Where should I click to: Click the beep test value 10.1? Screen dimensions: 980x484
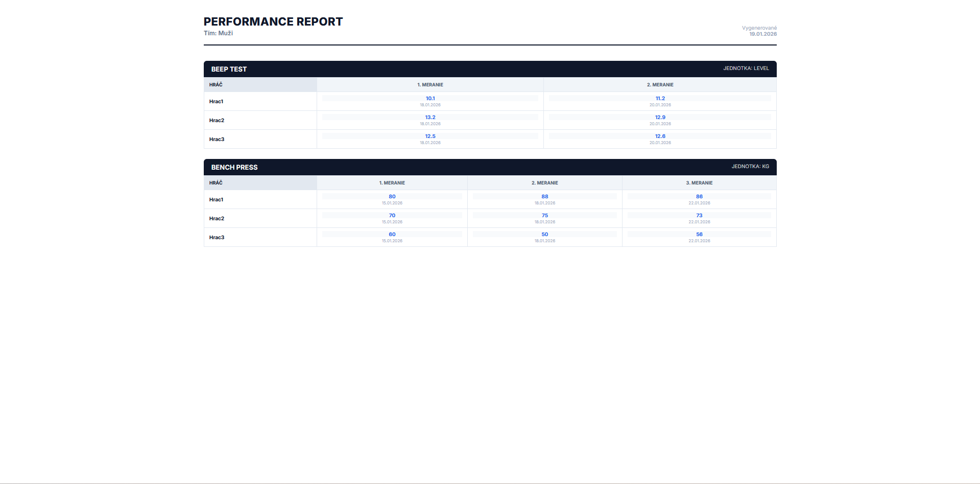tap(430, 99)
